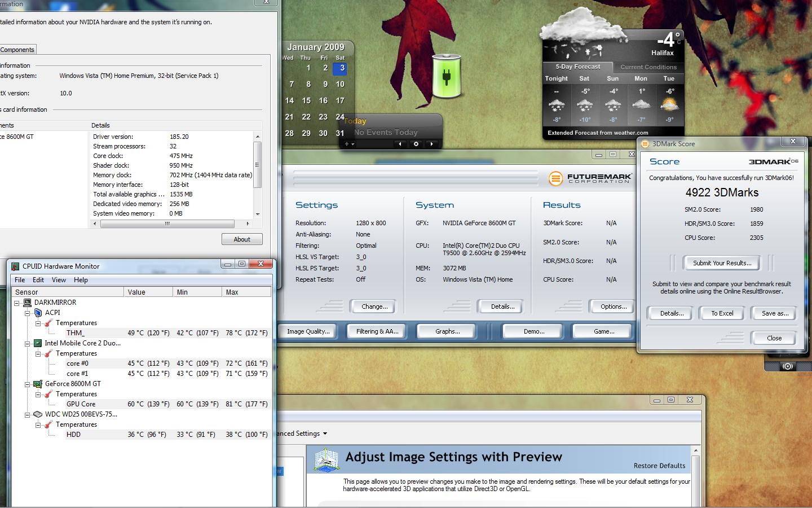This screenshot has width=812, height=508.
Task: Collapse the WDC WD25 drive node
Action: pyautogui.click(x=28, y=414)
